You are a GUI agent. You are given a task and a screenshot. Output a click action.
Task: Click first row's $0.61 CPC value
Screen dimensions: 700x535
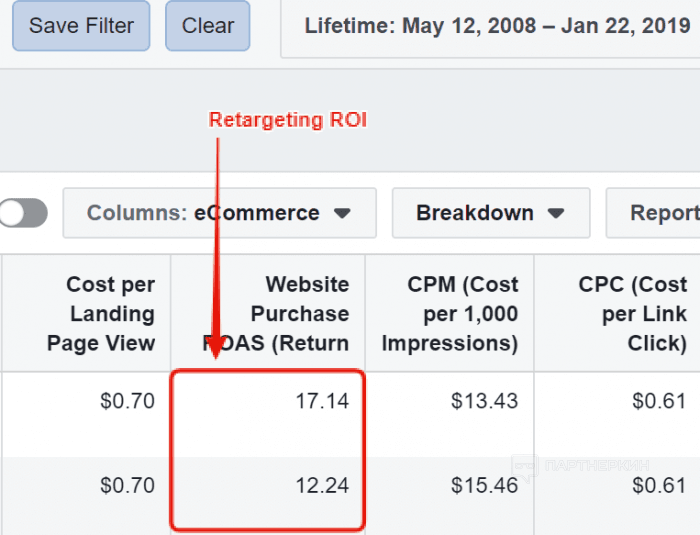(x=659, y=401)
